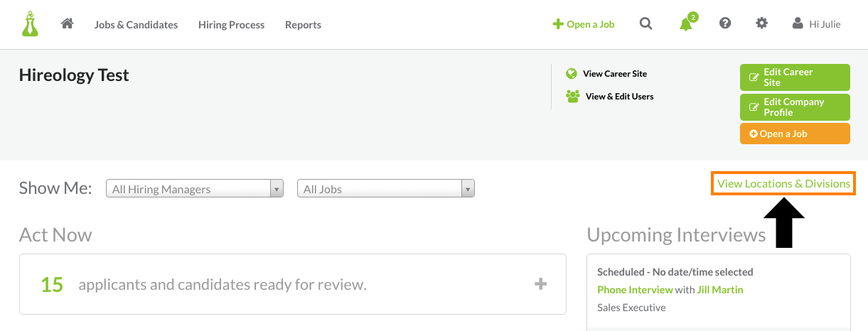Viewport: 868px width, 331px height.
Task: Open the Reports menu
Action: [303, 24]
